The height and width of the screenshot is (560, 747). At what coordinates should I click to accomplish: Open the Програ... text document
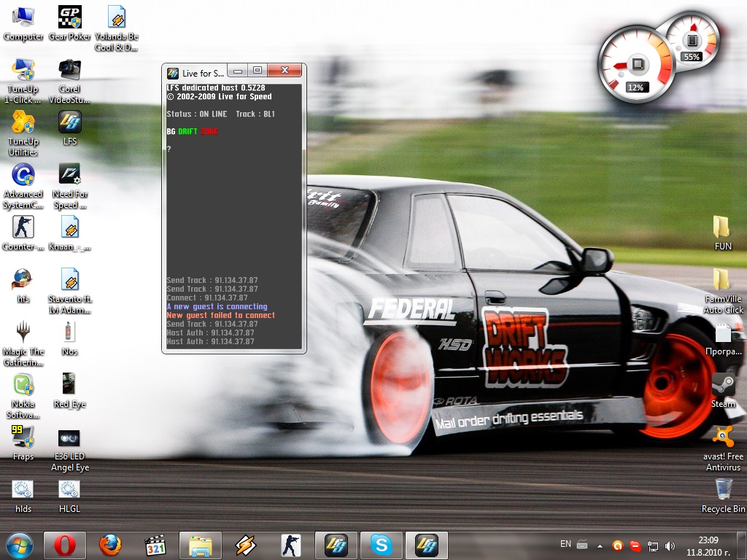pyautogui.click(x=723, y=338)
